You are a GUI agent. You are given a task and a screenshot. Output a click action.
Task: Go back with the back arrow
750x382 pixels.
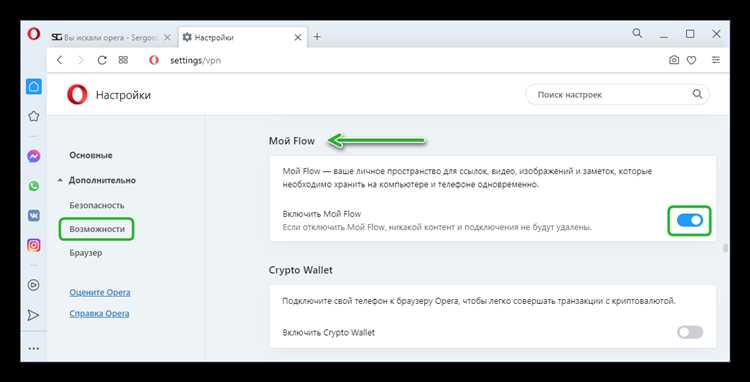(59, 60)
